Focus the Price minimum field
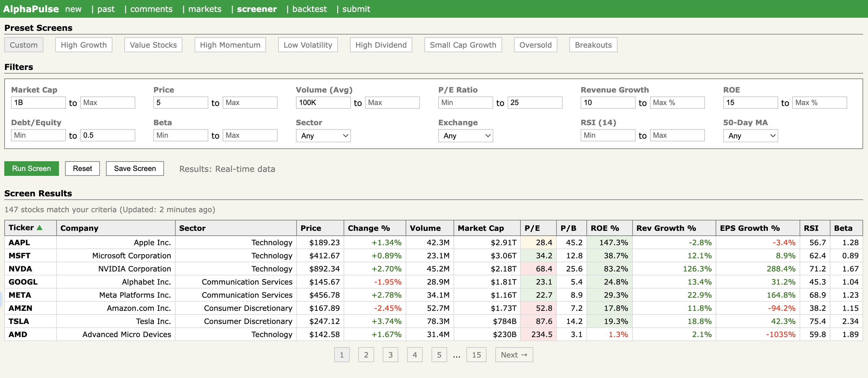Image resolution: width=868 pixels, height=378 pixels. coord(181,103)
